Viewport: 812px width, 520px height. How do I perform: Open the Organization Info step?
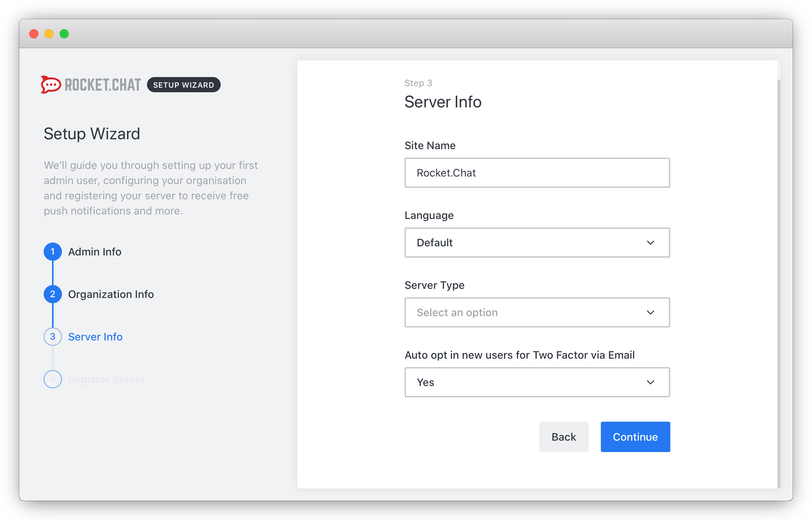(111, 294)
